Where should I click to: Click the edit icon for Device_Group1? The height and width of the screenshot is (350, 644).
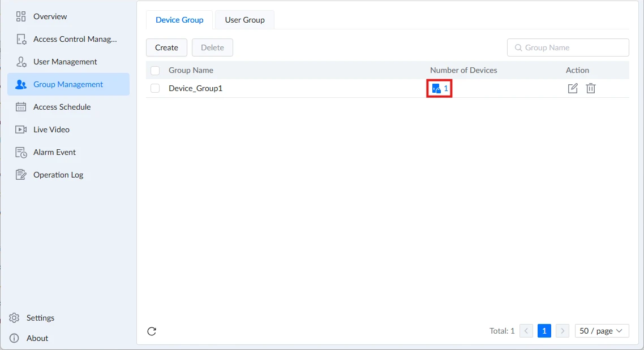pos(573,88)
